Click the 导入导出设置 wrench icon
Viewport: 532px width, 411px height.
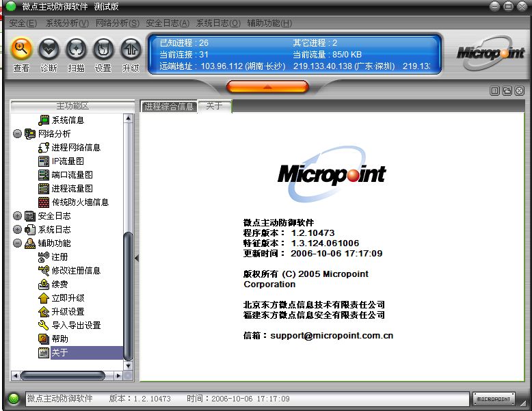(x=44, y=325)
